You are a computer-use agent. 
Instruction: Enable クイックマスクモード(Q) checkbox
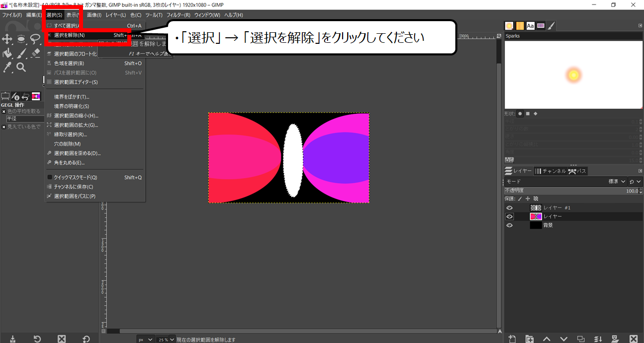(50, 177)
